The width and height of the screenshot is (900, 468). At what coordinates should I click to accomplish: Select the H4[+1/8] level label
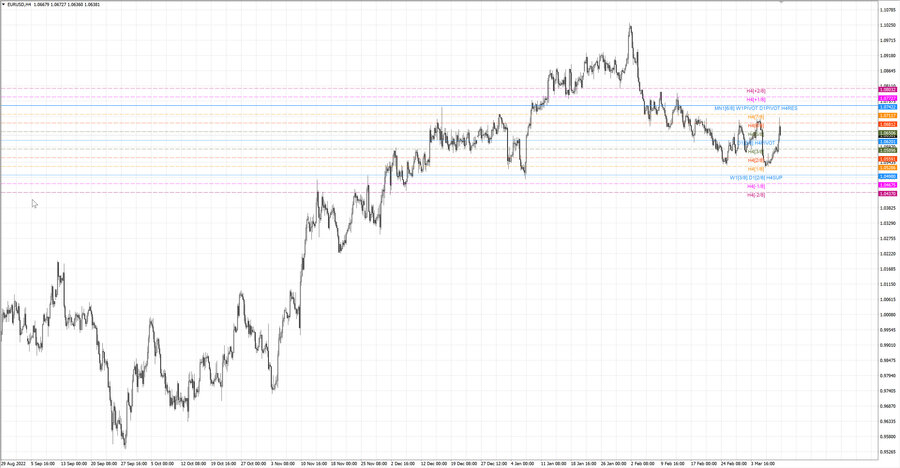755,99
